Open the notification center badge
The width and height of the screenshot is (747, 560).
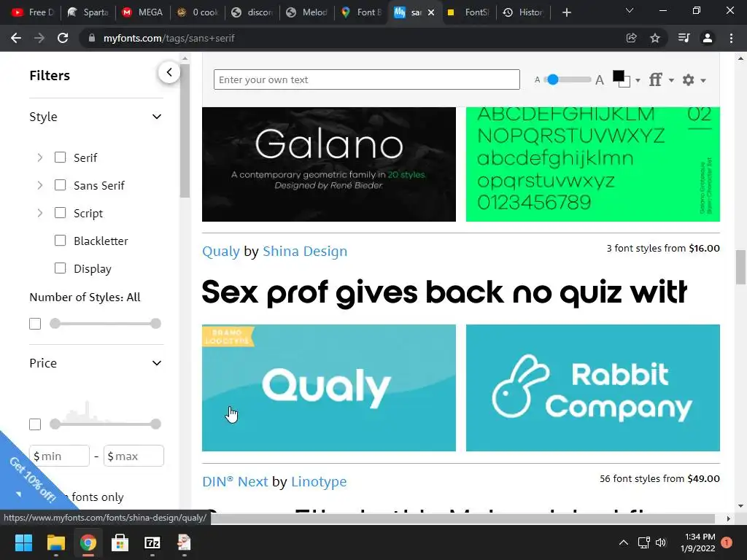point(727,542)
